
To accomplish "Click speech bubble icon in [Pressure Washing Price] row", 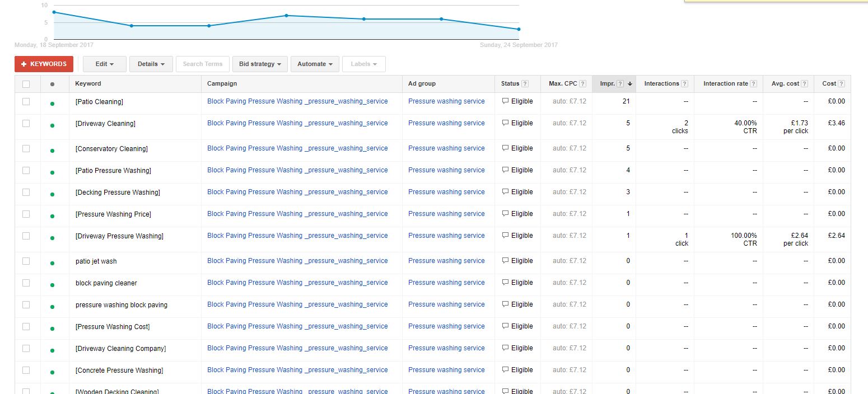I will coord(505,214).
